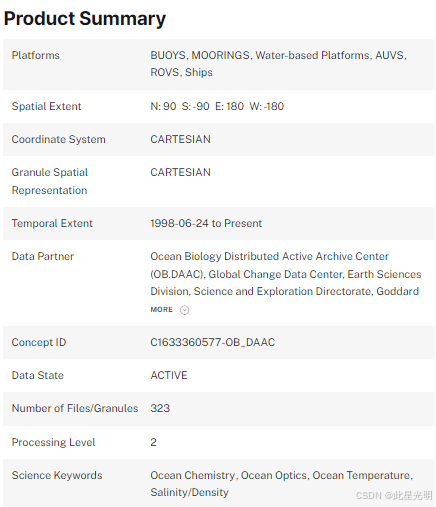Click the Data State ACTIVE value

point(169,375)
